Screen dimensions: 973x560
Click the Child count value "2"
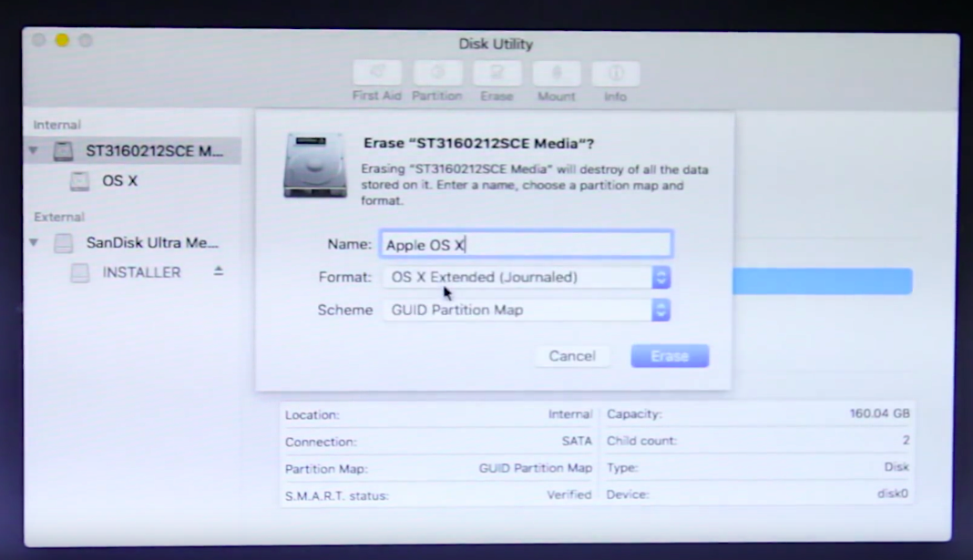[x=906, y=441]
